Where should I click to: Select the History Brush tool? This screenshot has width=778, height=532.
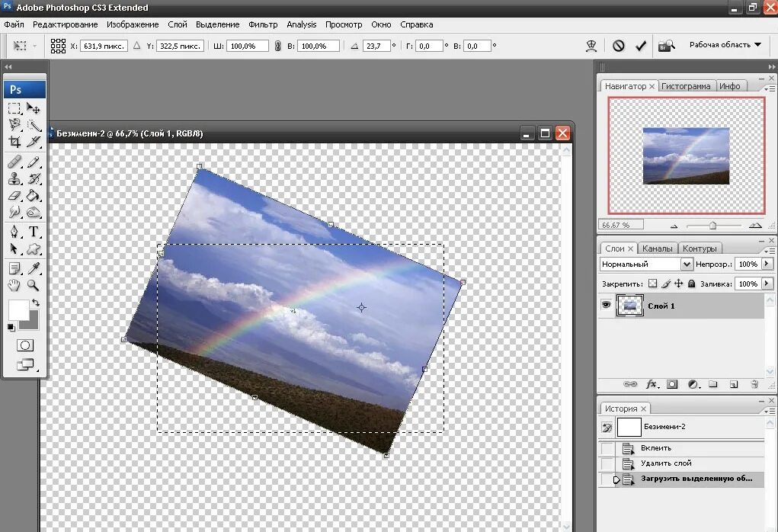(x=34, y=178)
